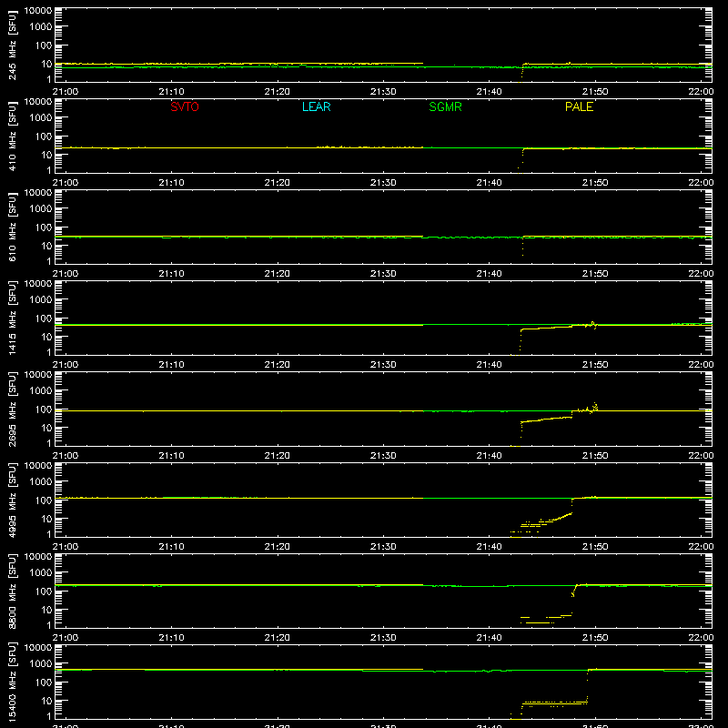Click 21:20 label under the 410 MHz plot
Screen dimensions: 728x728
[x=278, y=183]
